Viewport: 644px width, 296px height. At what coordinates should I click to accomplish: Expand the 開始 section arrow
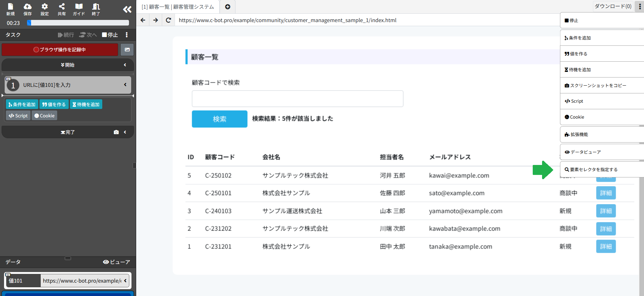click(x=125, y=65)
